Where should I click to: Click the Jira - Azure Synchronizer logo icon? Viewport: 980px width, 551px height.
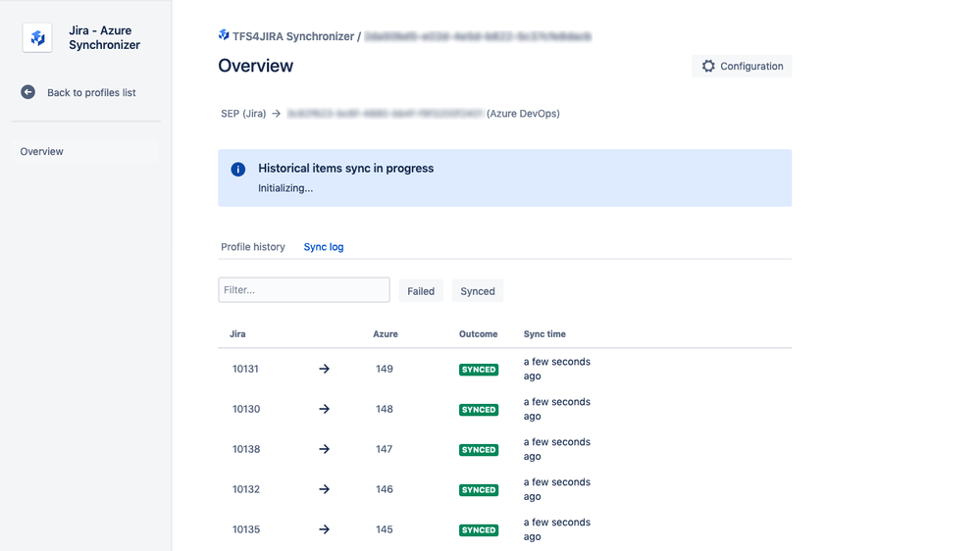[x=37, y=37]
